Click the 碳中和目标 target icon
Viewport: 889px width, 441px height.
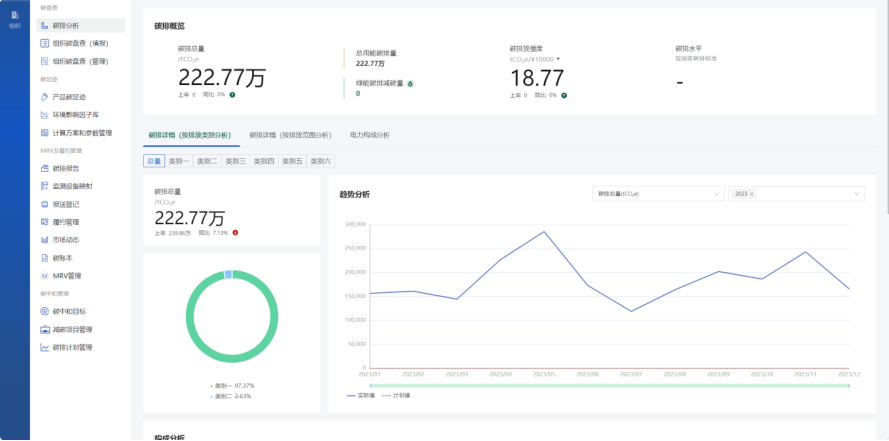pyautogui.click(x=44, y=311)
